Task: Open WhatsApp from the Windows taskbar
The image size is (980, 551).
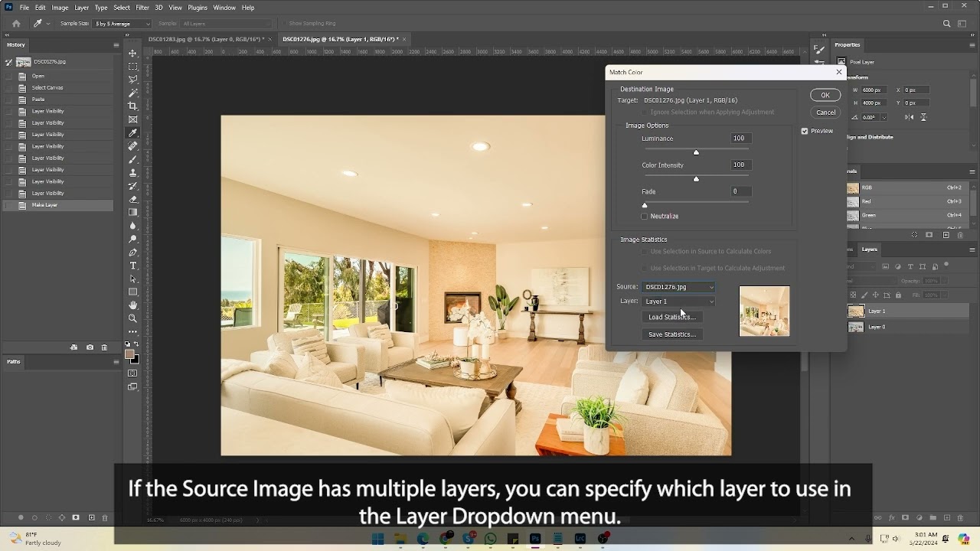Action: [490, 539]
